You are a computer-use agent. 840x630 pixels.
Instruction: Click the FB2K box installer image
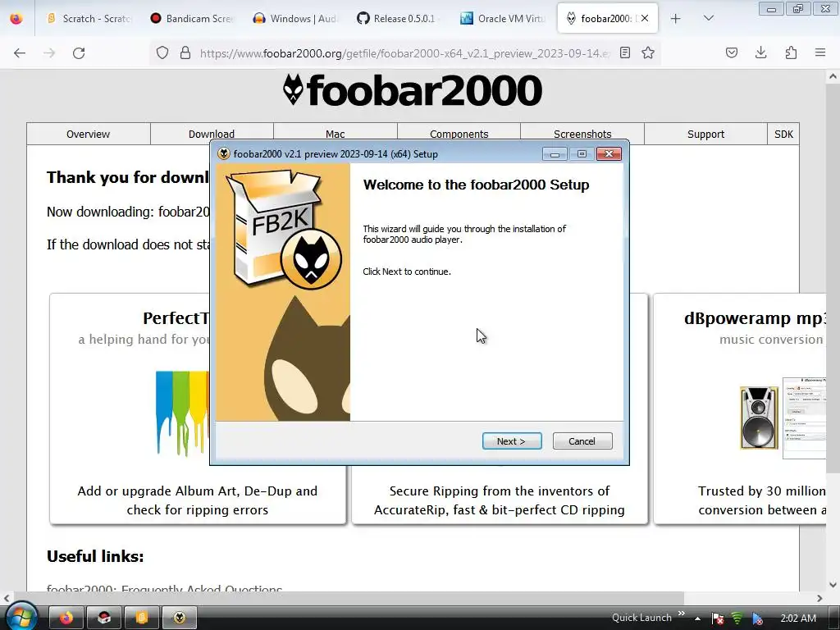coord(283,230)
